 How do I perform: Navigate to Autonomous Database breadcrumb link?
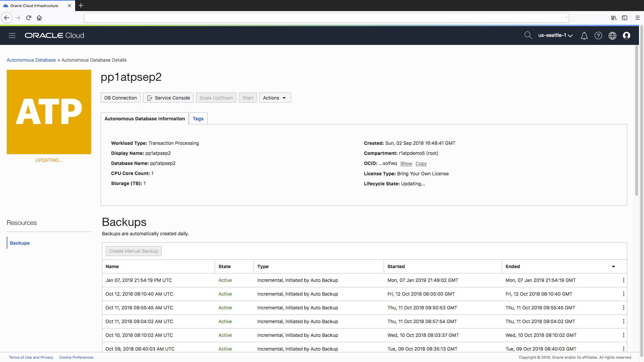31,60
